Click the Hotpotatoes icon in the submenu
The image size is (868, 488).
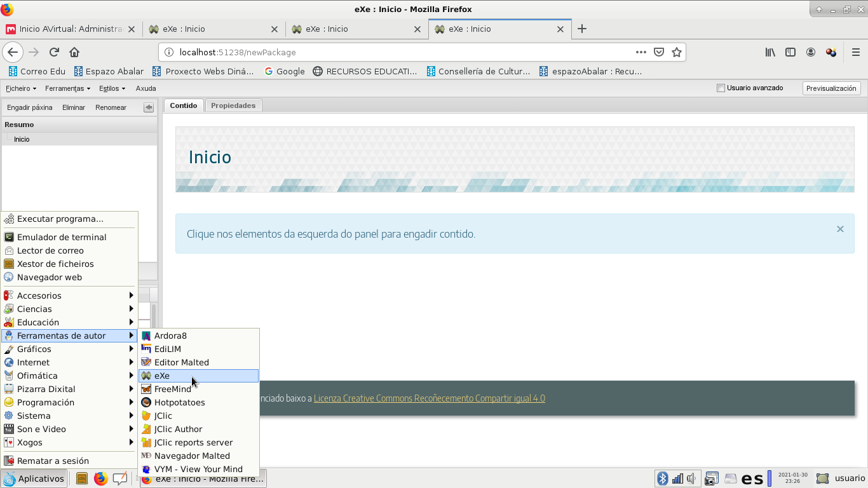tap(146, 402)
